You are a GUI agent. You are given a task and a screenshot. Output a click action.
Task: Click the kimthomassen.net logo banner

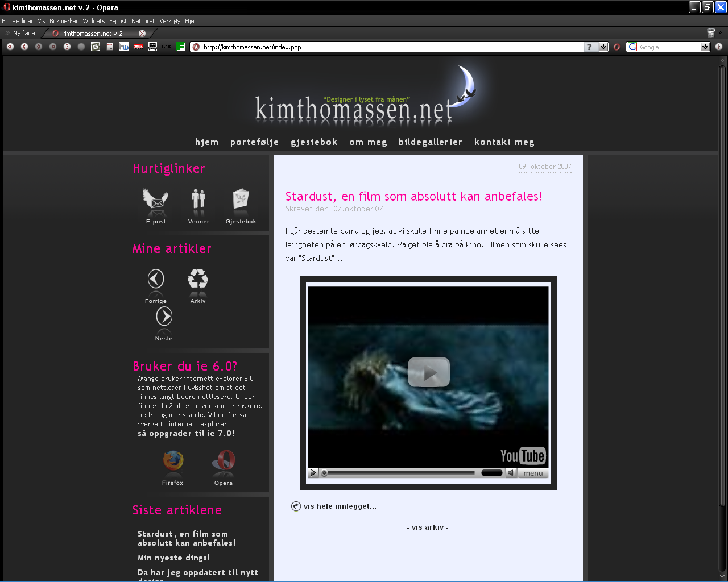366,94
